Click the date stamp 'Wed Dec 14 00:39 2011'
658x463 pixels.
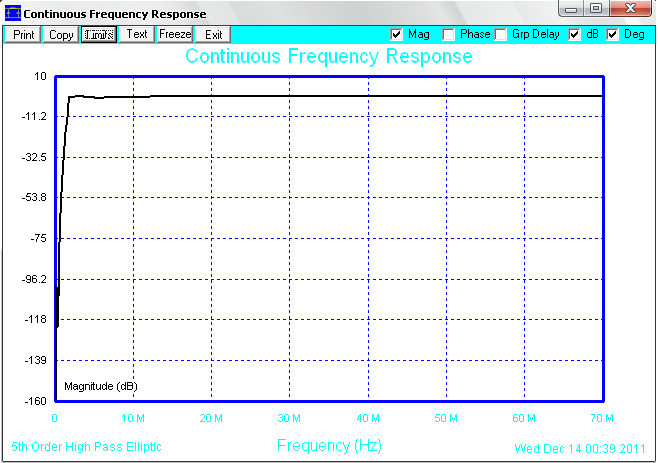[580, 449]
